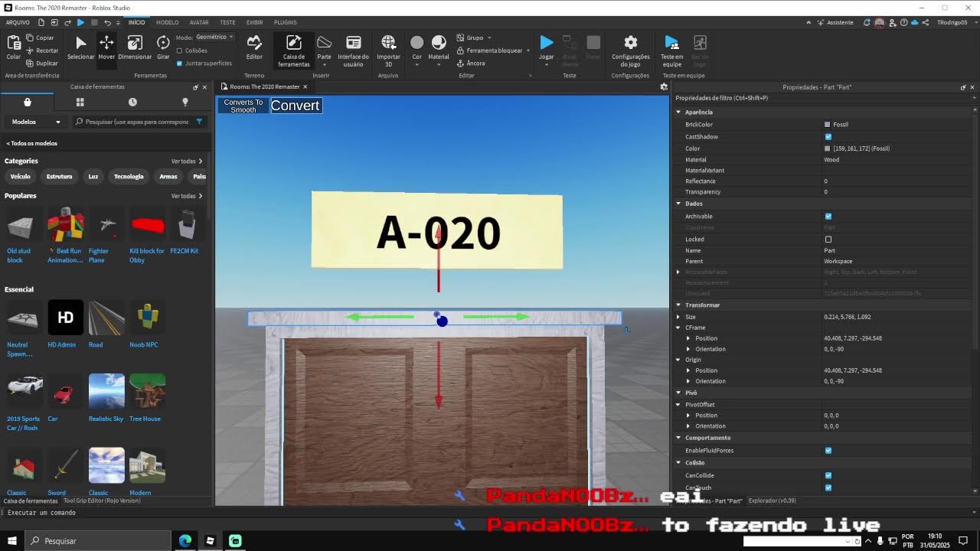
Task: Collapse the CFrame property
Action: pos(678,328)
